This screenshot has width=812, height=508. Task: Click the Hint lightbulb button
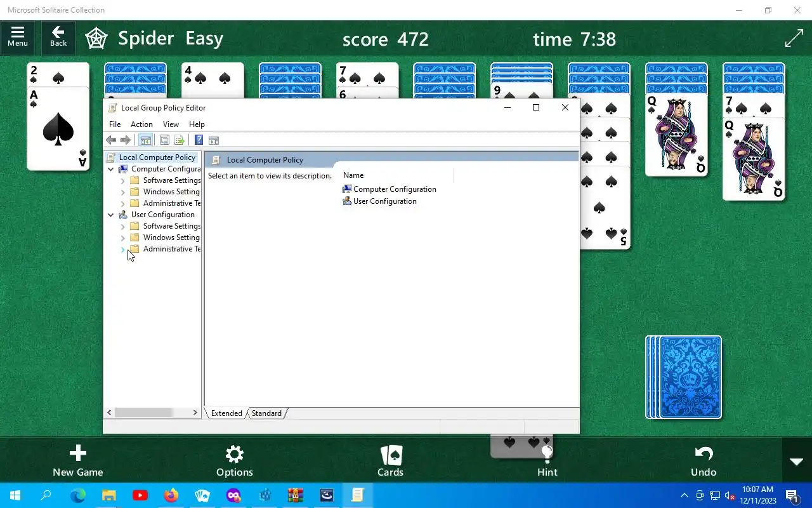click(x=547, y=462)
